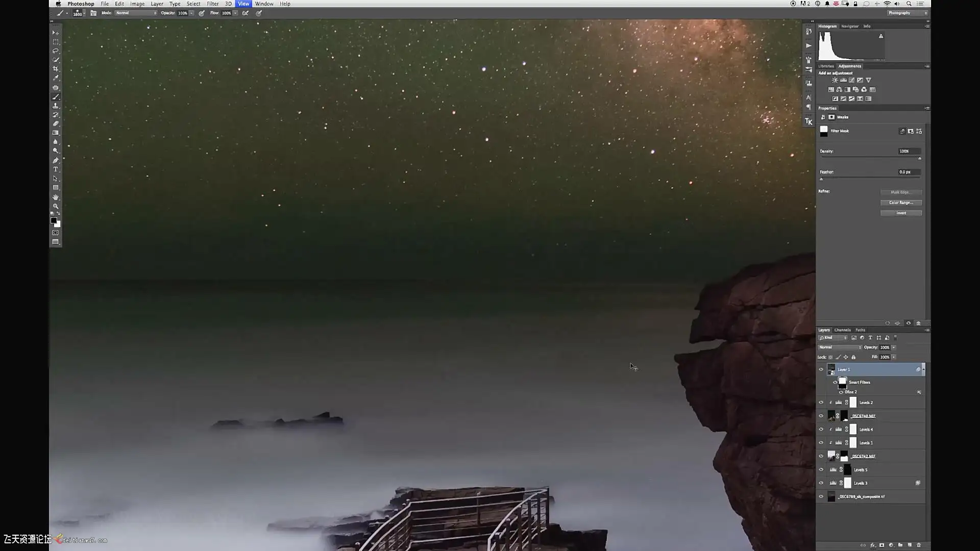Select the Gradient tool

click(x=56, y=133)
